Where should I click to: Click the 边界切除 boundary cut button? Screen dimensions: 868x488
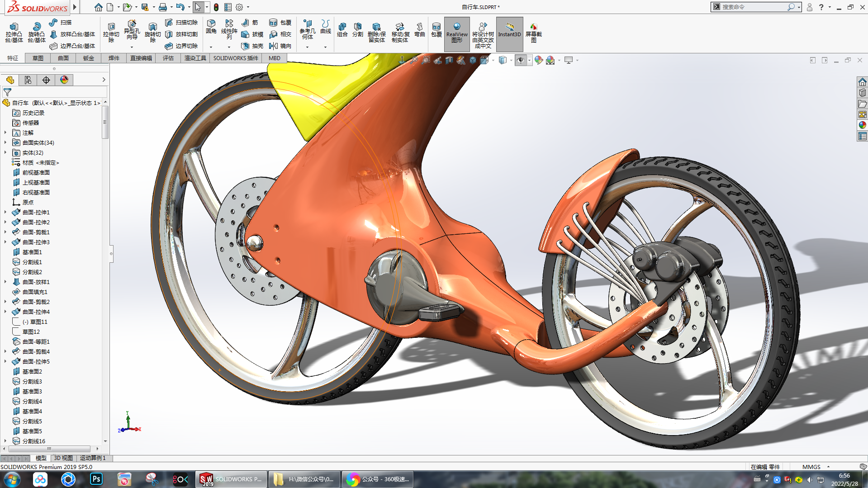click(x=181, y=46)
